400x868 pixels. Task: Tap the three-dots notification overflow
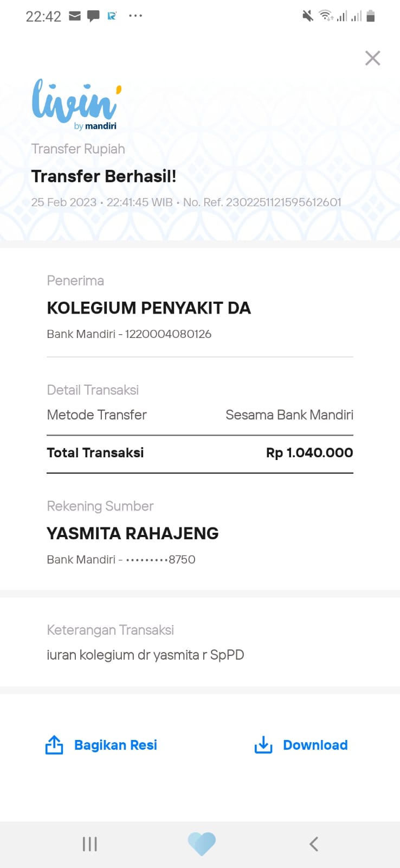(136, 16)
